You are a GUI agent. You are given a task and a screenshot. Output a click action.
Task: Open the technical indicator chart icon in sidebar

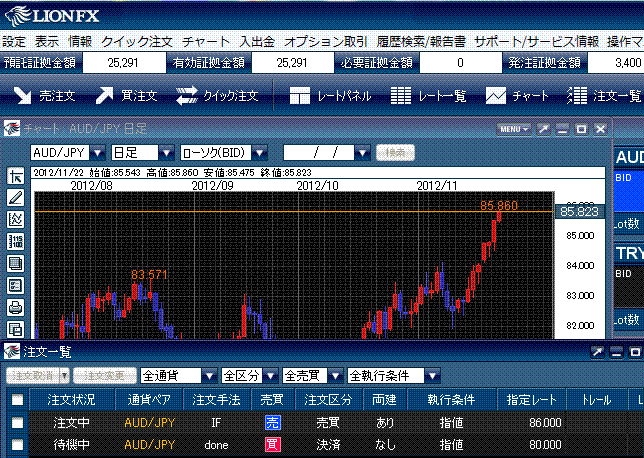[16, 220]
